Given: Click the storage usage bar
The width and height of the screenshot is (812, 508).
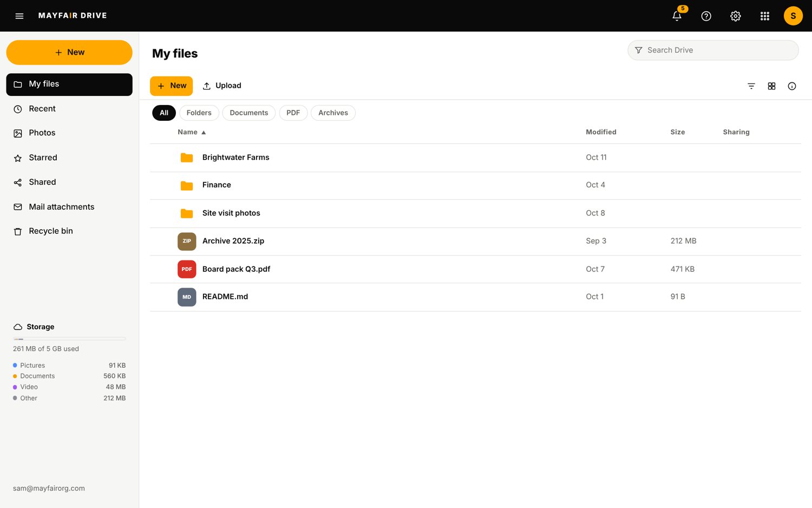Looking at the screenshot, I should pos(69,339).
